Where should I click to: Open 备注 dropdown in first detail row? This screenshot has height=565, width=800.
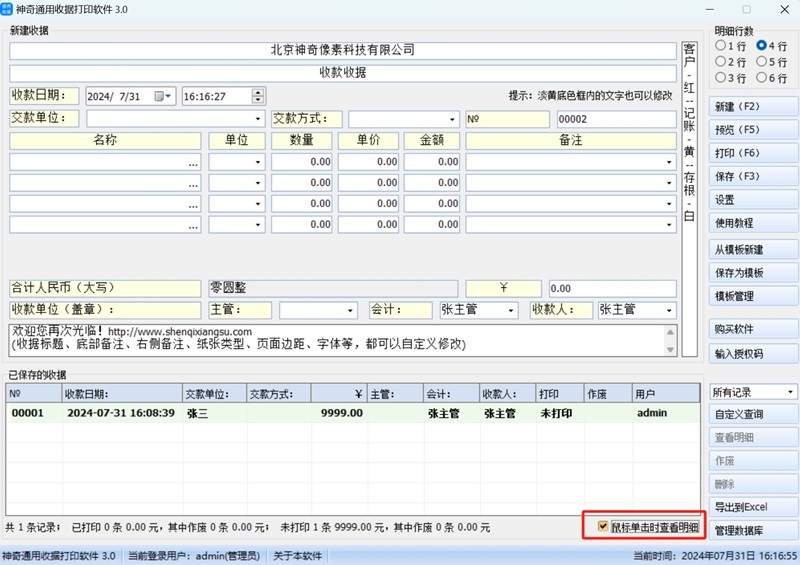[x=669, y=162]
